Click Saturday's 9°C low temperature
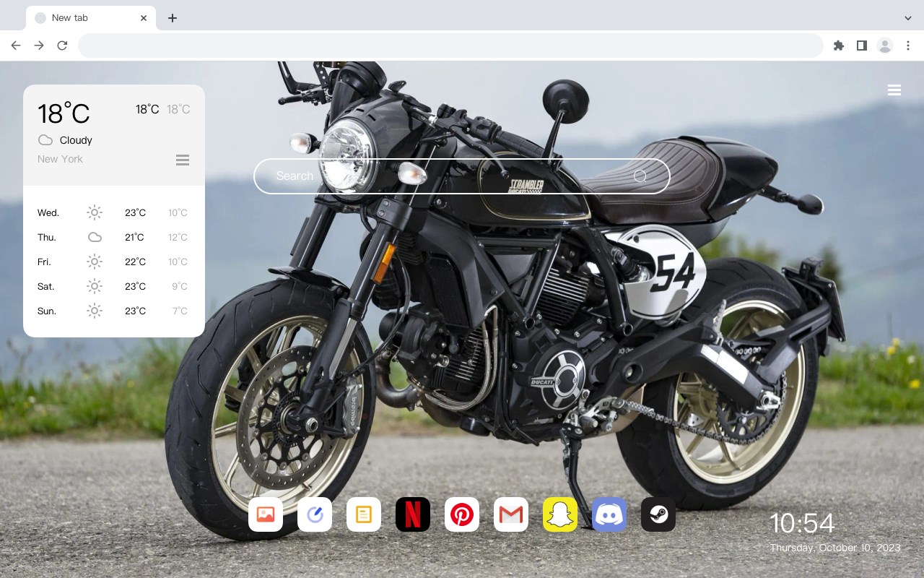 tap(180, 287)
